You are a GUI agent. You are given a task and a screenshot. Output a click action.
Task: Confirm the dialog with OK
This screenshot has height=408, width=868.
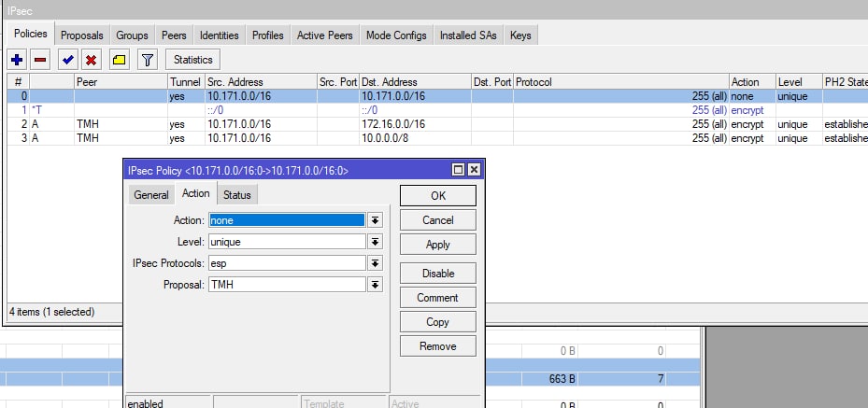[438, 196]
